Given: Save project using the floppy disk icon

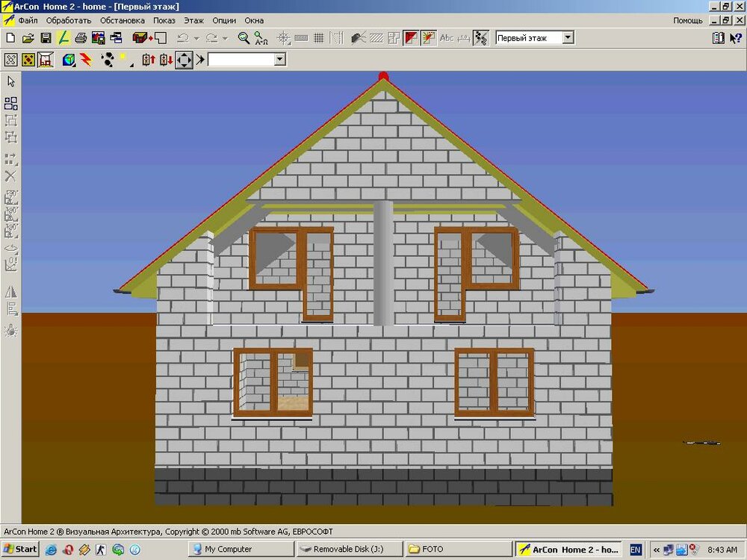Looking at the screenshot, I should tap(46, 37).
